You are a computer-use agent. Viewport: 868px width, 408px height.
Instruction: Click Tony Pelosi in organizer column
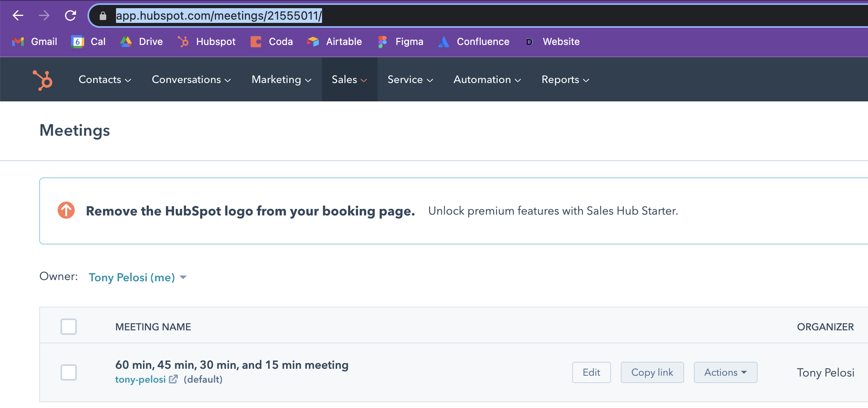click(x=825, y=372)
